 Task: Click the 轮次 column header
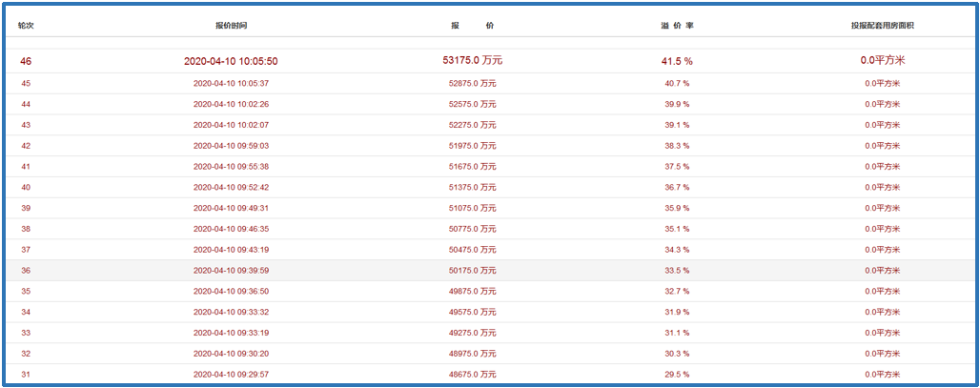point(26,25)
